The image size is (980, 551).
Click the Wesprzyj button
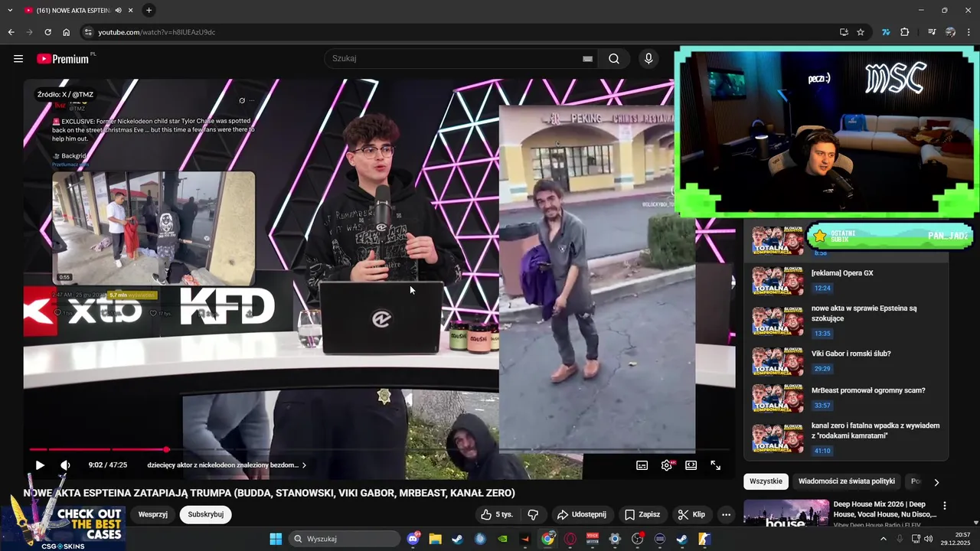[x=153, y=514]
